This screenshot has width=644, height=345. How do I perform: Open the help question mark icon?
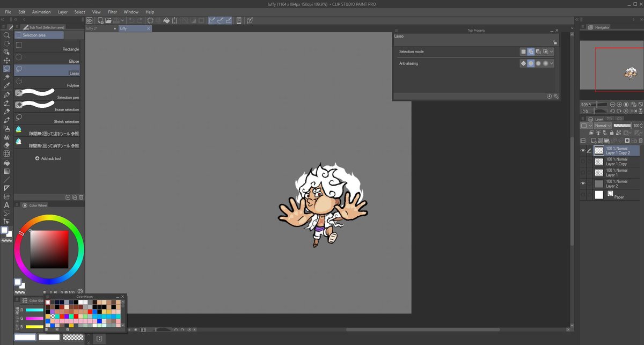(250, 20)
